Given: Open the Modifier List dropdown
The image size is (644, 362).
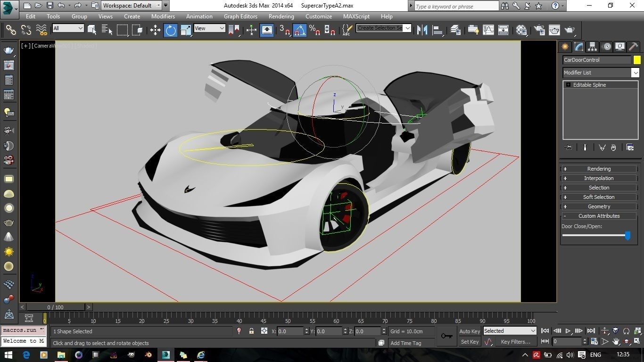Looking at the screenshot, I should pyautogui.click(x=601, y=73).
